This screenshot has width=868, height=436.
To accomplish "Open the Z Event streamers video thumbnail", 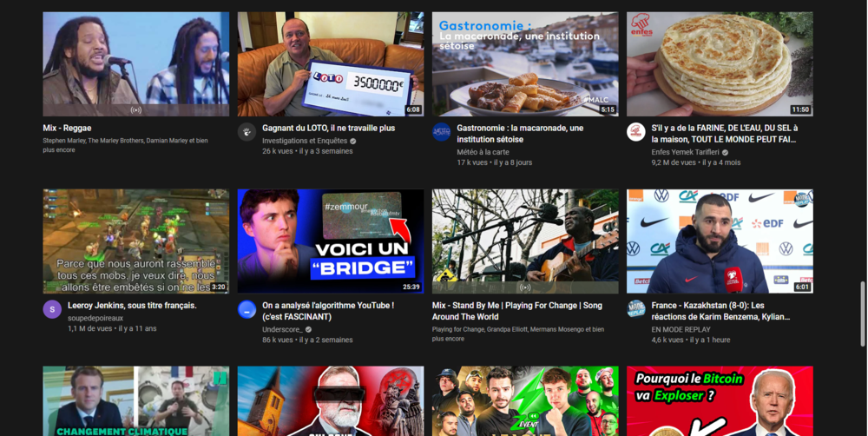I will coord(525,401).
